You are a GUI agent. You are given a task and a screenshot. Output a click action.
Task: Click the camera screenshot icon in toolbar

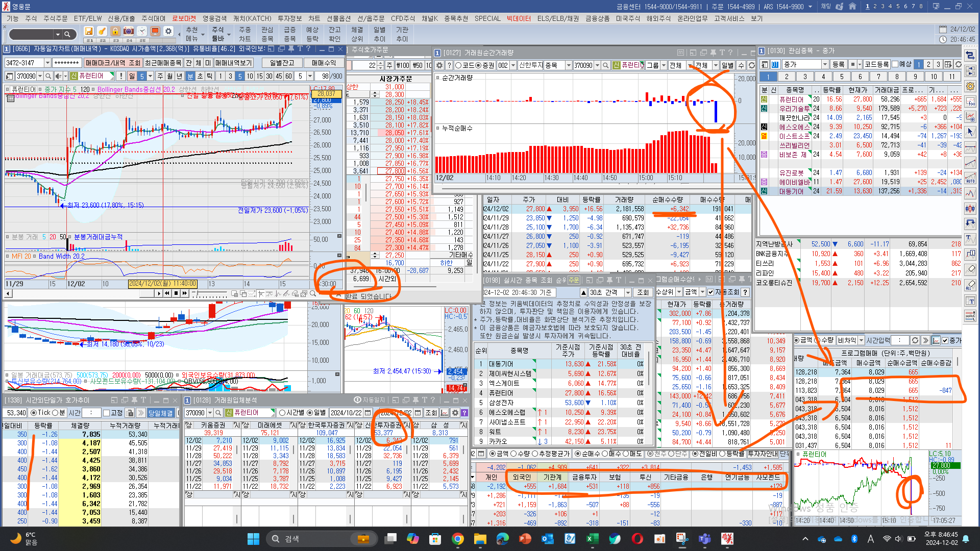(x=129, y=31)
